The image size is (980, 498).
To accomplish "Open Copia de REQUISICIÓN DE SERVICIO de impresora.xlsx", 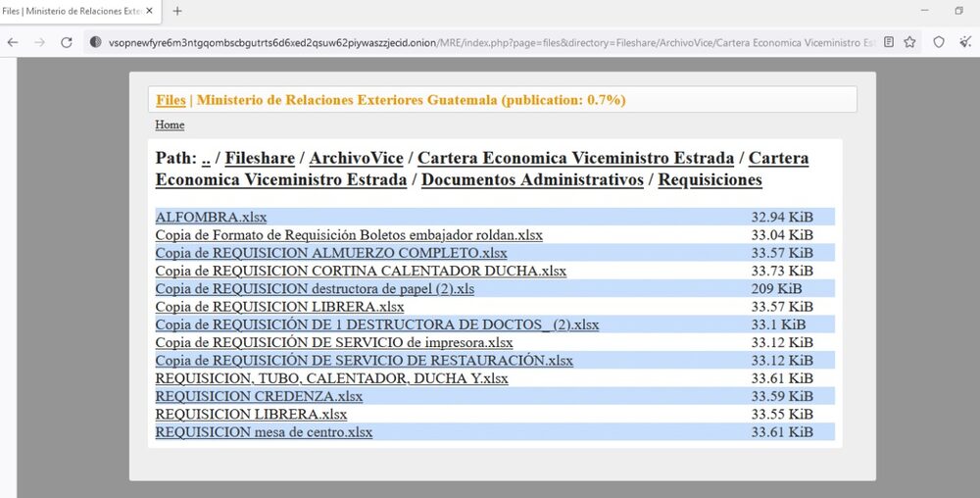I will pos(334,343).
